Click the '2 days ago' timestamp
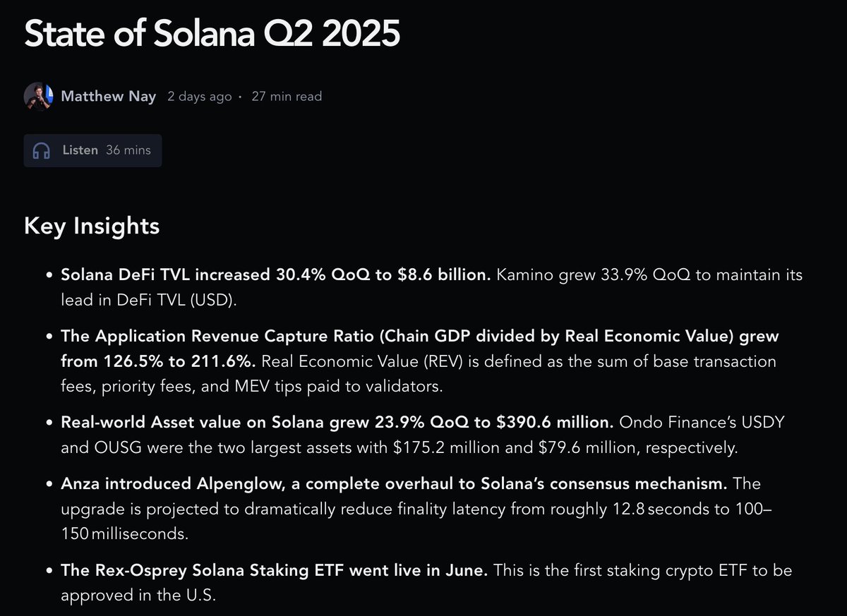This screenshot has height=616, width=847. [200, 97]
